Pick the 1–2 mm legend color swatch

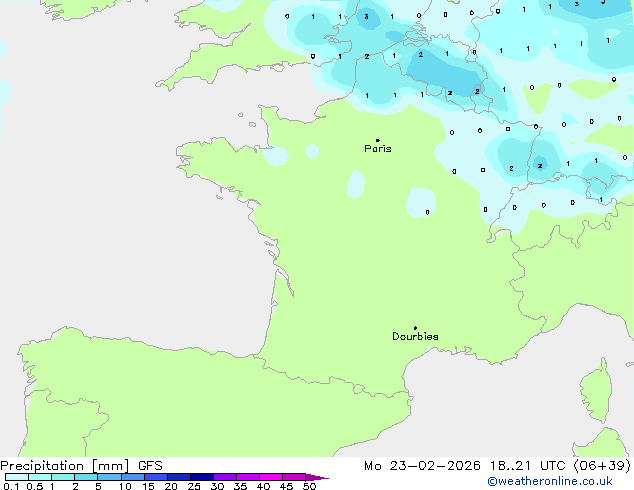(x=63, y=477)
